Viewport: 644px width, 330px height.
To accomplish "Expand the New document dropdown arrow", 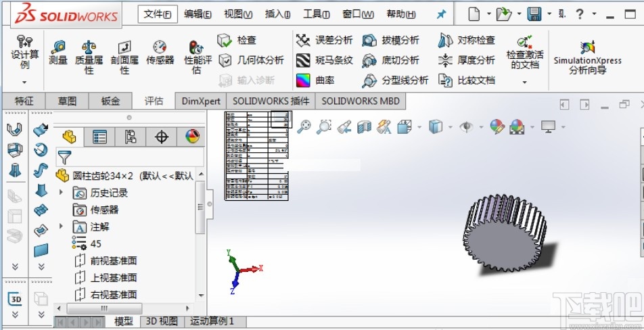I will pyautogui.click(x=488, y=14).
